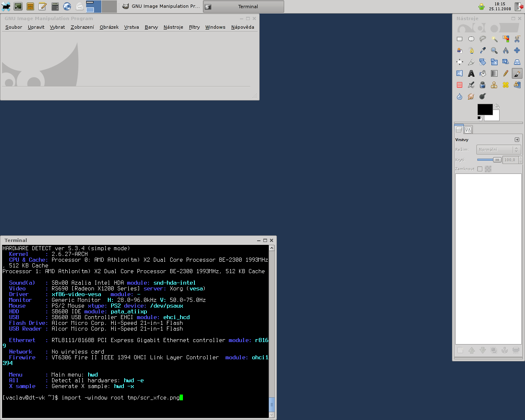Screen dimensions: 525x420
Task: Select the Select by Color tool
Action: [506, 39]
